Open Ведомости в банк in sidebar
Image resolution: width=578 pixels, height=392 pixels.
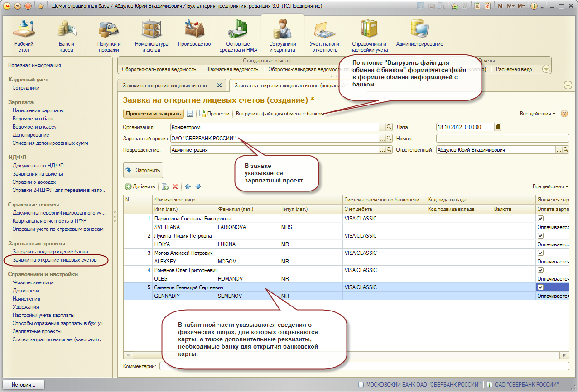[x=33, y=119]
